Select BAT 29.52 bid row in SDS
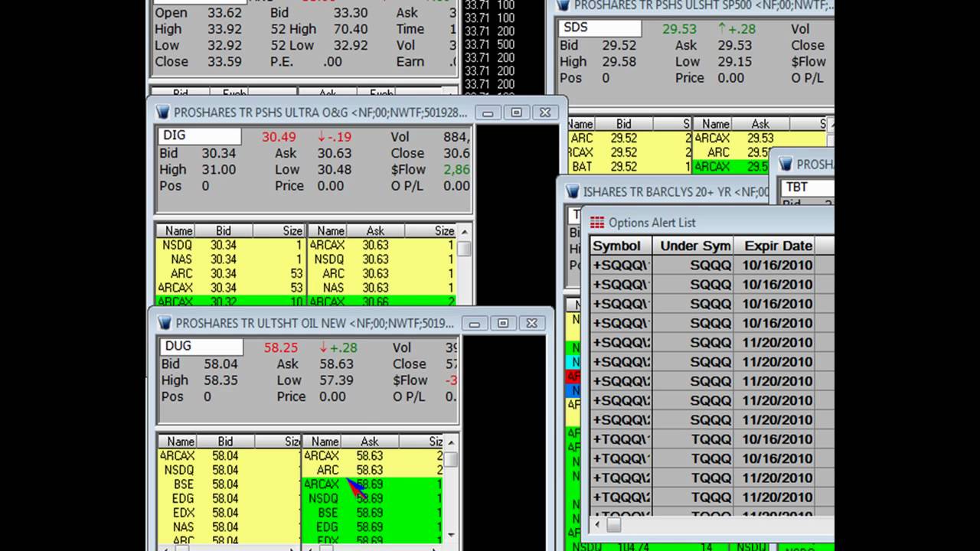The image size is (980, 551). [x=629, y=166]
